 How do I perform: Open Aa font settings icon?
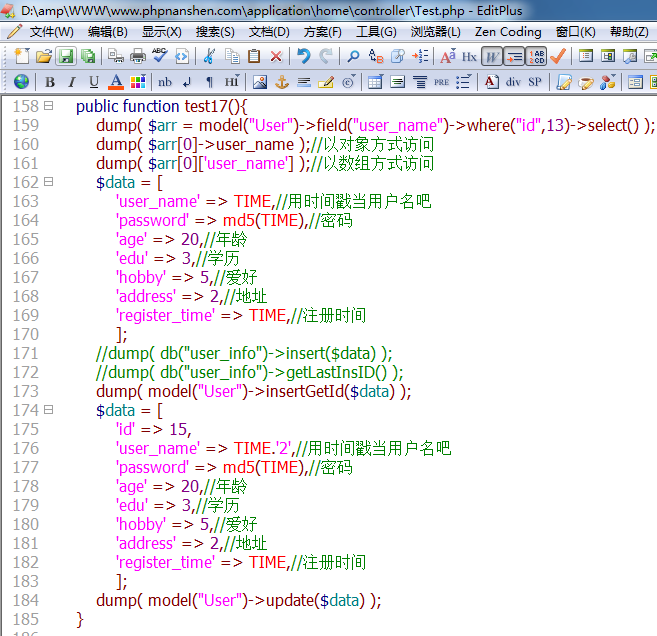coord(447,56)
